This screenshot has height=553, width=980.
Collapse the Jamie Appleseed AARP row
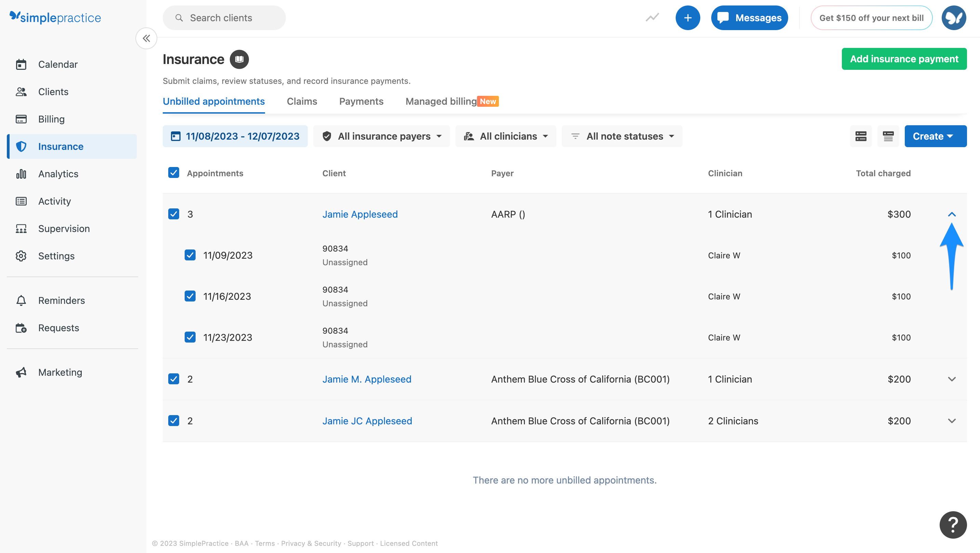(x=952, y=214)
